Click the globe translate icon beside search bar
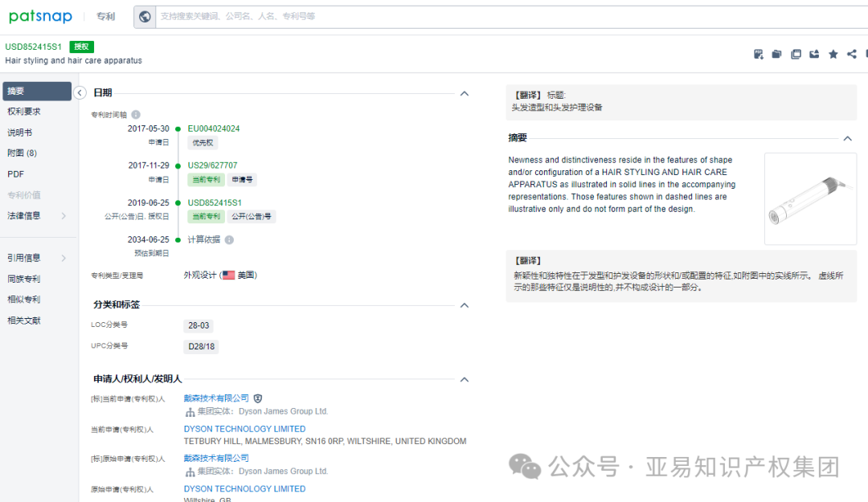This screenshot has width=868, height=502. [145, 16]
